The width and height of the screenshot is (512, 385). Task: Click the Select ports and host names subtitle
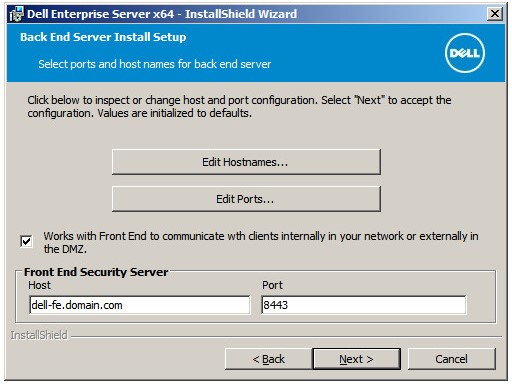(155, 64)
